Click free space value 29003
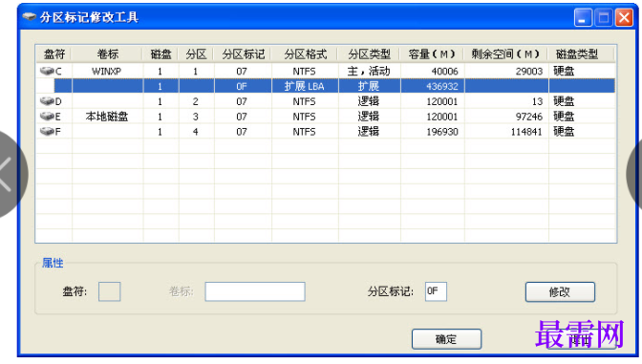 point(529,72)
